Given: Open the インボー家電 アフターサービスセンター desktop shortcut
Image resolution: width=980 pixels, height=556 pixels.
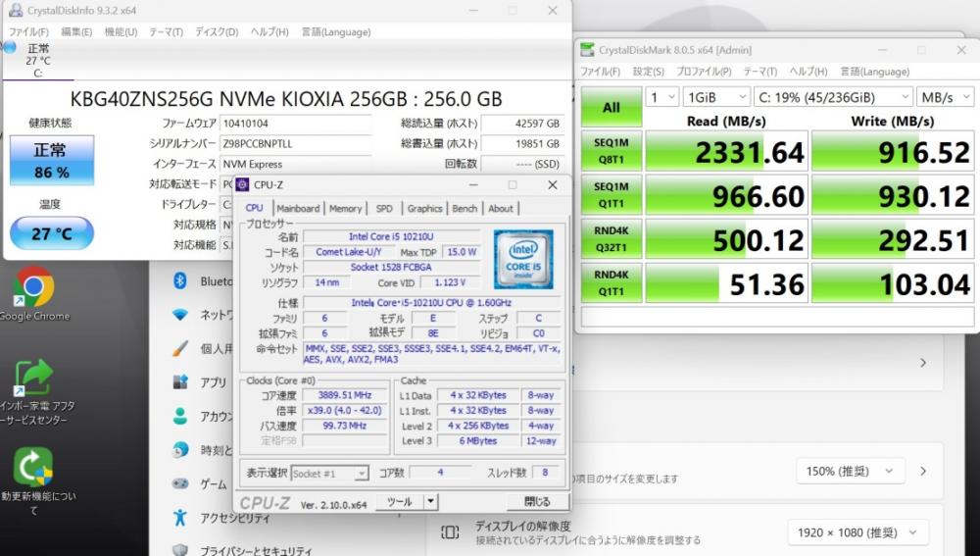Looking at the screenshot, I should 33,391.
